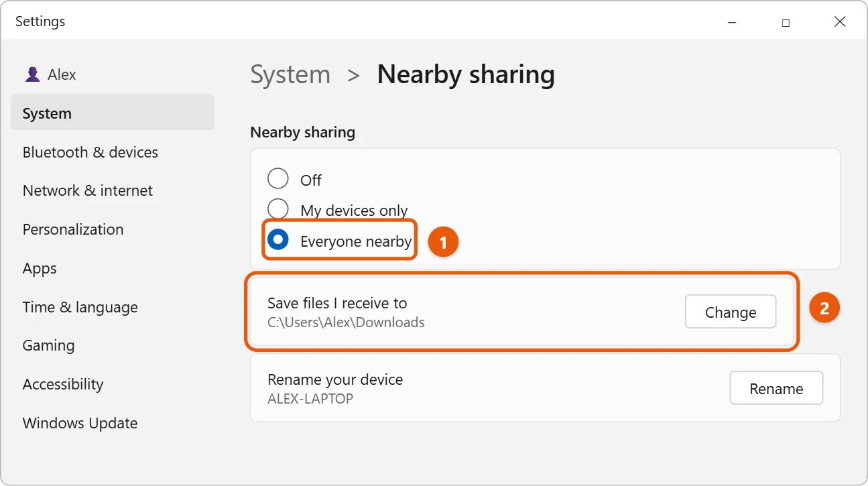Open the System settings category
Viewport: 868px width, 486px height.
tap(113, 113)
